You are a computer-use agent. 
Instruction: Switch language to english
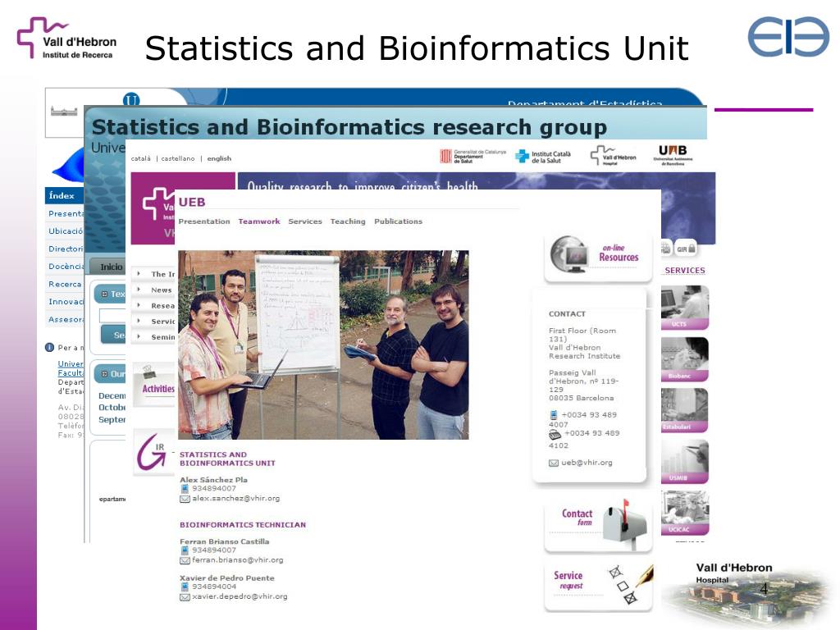pyautogui.click(x=219, y=158)
